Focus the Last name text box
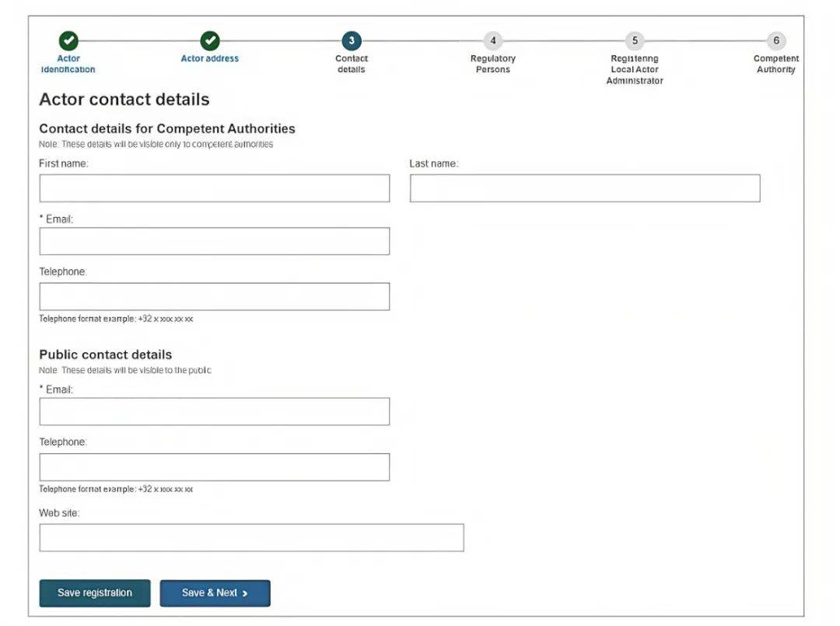Image resolution: width=840 pixels, height=626 pixels. tap(585, 188)
